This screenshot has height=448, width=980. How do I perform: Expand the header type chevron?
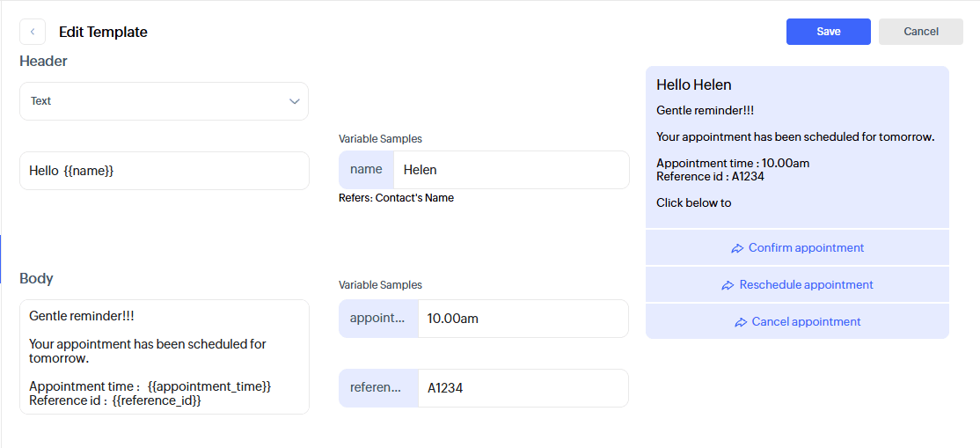[295, 101]
